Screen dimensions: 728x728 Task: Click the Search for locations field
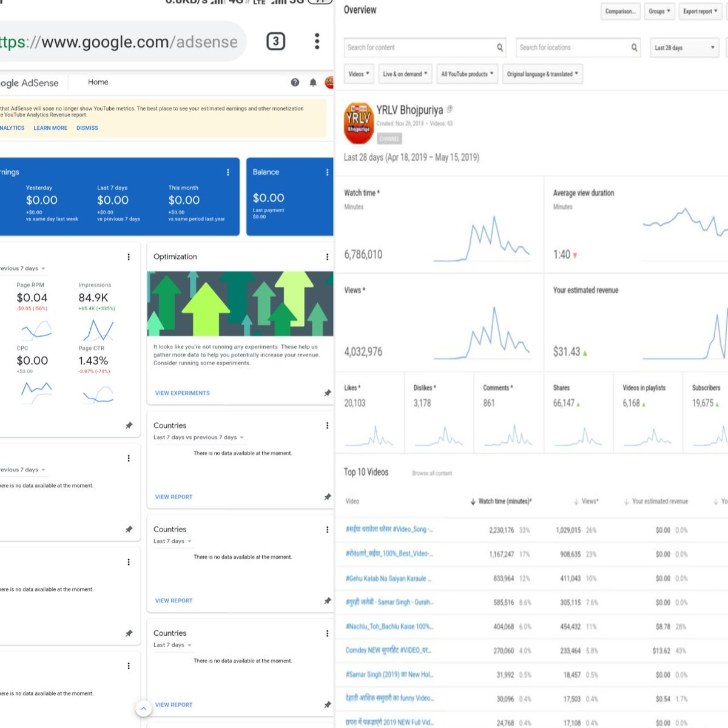click(579, 47)
